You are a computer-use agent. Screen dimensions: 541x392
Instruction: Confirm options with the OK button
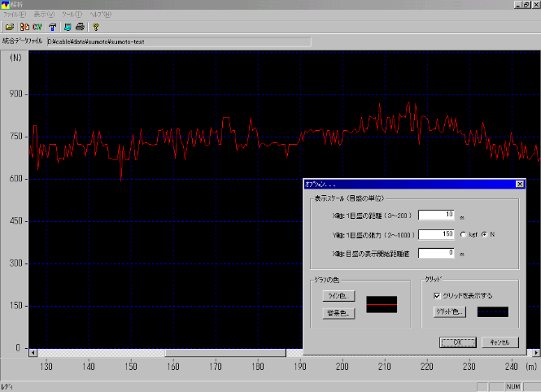click(x=458, y=342)
